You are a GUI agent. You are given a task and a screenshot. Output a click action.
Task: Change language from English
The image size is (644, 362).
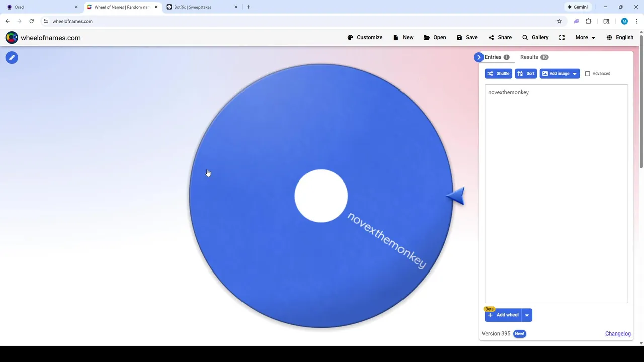[620, 38]
